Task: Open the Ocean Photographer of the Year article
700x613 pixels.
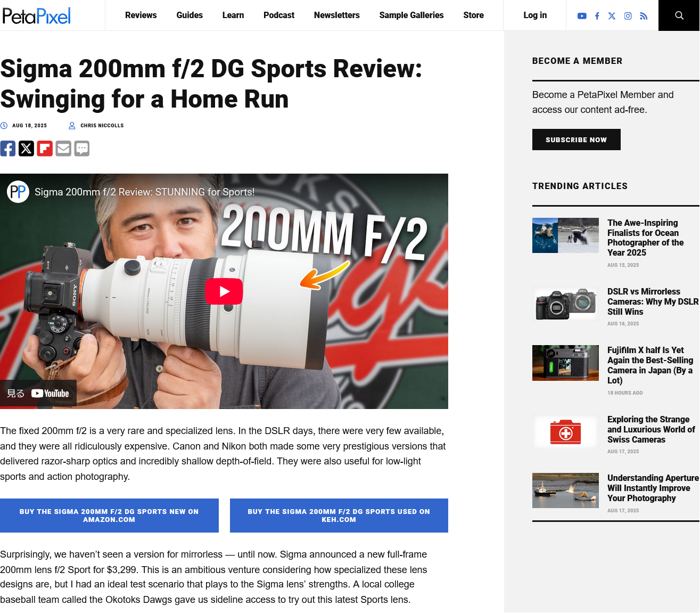Action: [x=646, y=238]
